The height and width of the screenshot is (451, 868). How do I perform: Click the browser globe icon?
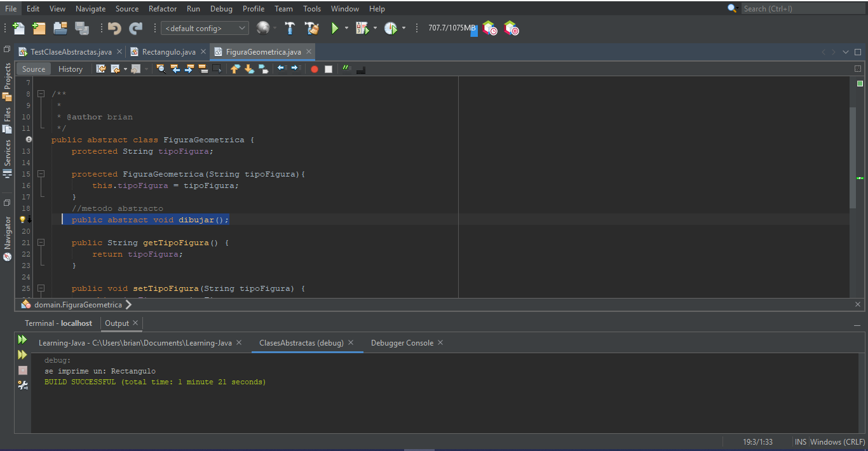(262, 28)
